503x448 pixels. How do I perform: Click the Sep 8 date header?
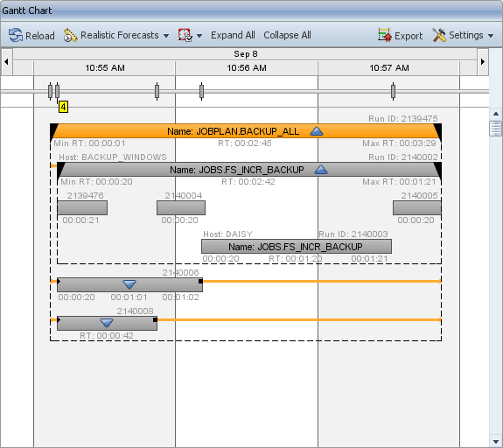[246, 54]
